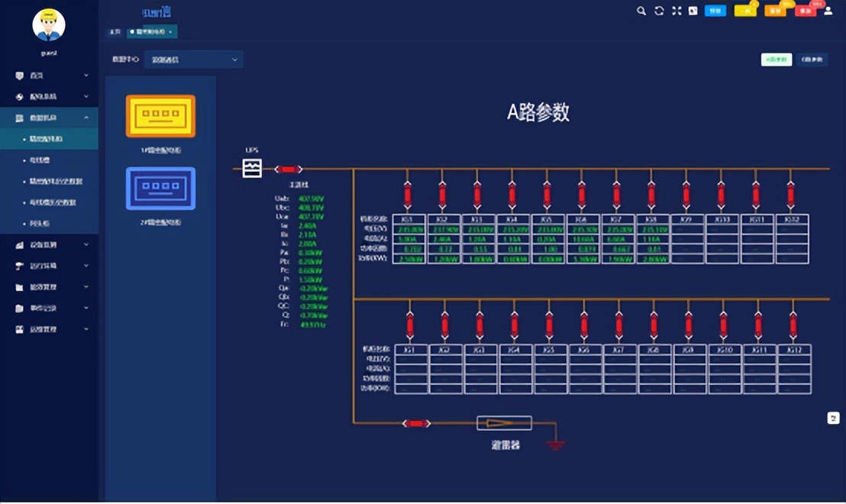The image size is (846, 504).
Task: Click the green A-parameters button at top right
Action: coord(777,60)
